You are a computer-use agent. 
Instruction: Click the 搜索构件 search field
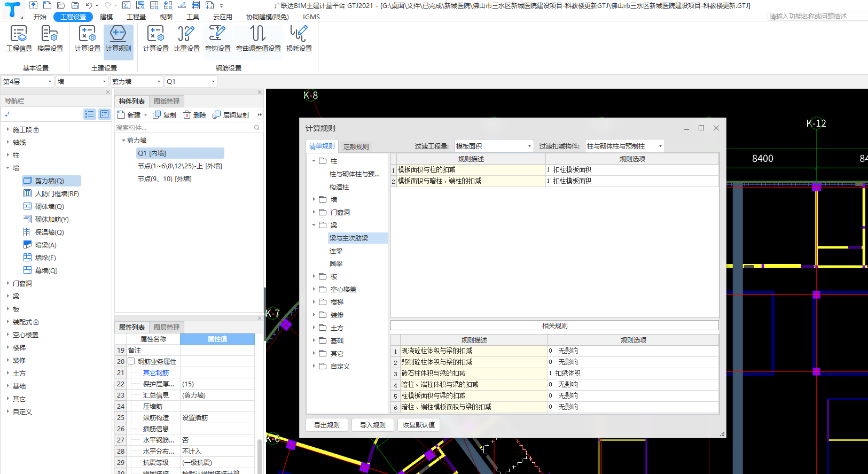click(184, 128)
